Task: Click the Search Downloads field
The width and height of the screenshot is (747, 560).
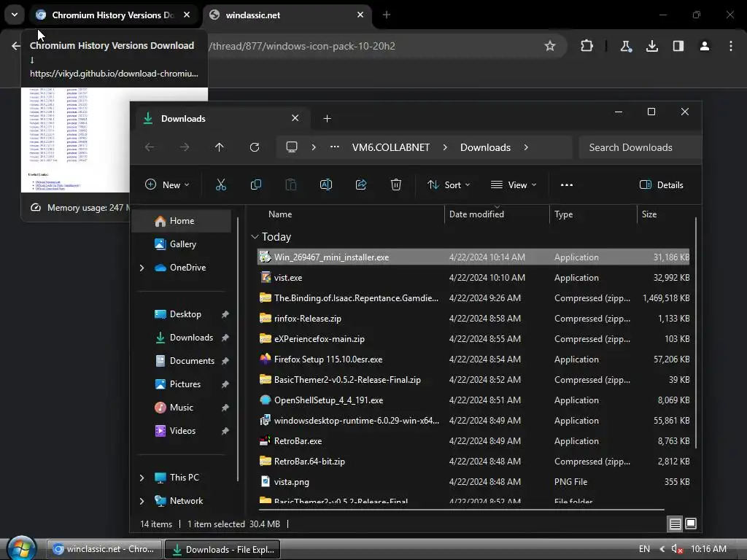Action: click(x=640, y=147)
